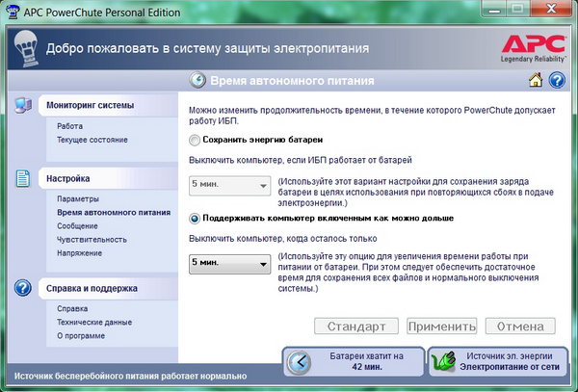
Task: Click the Применить button
Action: (x=441, y=327)
